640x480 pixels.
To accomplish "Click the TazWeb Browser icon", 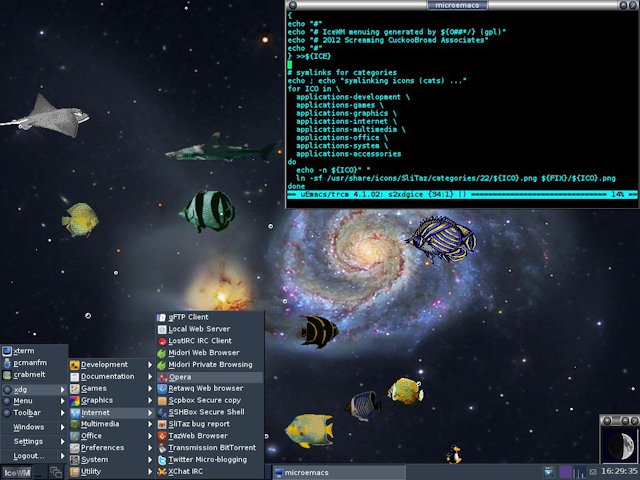I will click(x=162, y=436).
